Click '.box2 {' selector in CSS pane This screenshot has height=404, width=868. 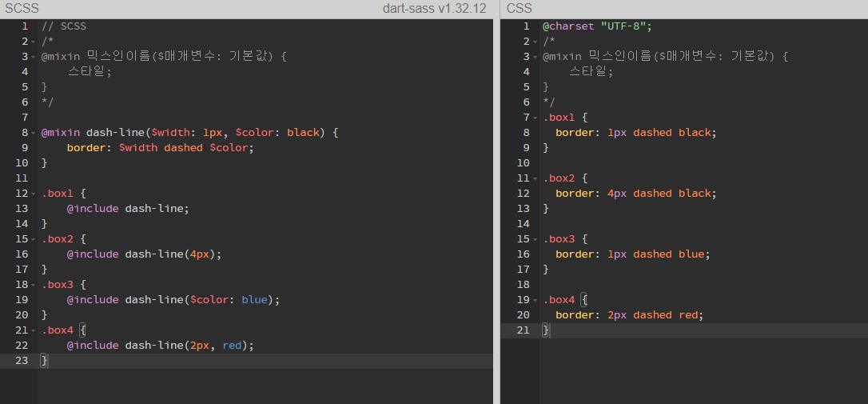tap(565, 178)
